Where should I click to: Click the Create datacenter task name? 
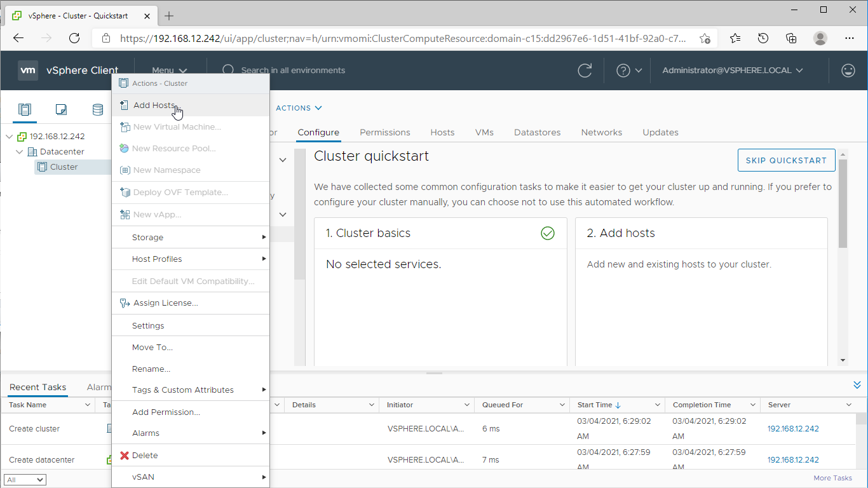(x=41, y=460)
